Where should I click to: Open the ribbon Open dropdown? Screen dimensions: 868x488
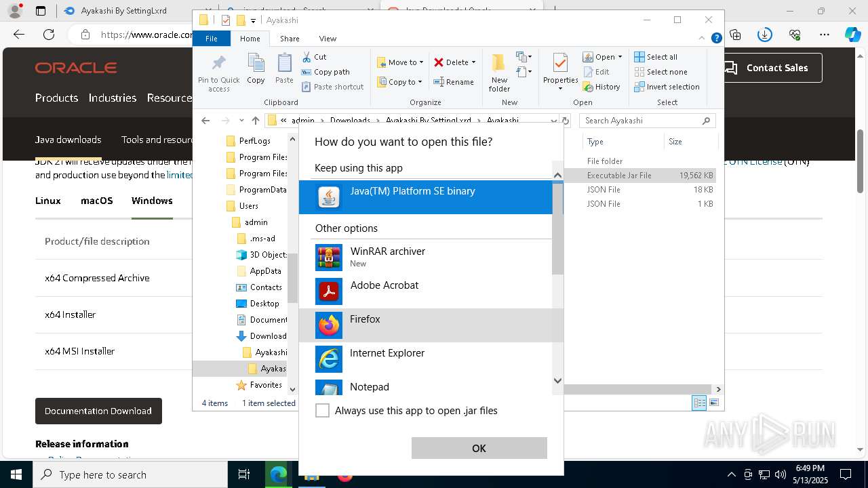(x=602, y=57)
